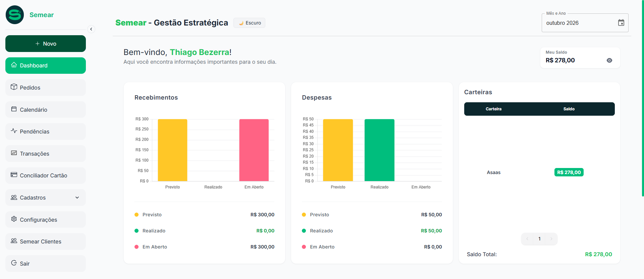Image resolution: width=644 pixels, height=279 pixels.
Task: Click the Conciliador Cartão card icon
Action: pyautogui.click(x=14, y=175)
